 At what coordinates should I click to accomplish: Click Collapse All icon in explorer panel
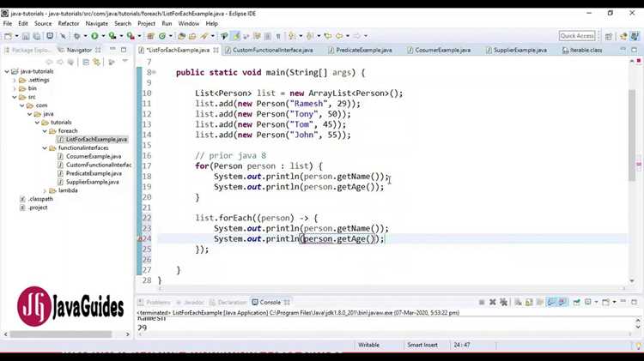pos(86,62)
